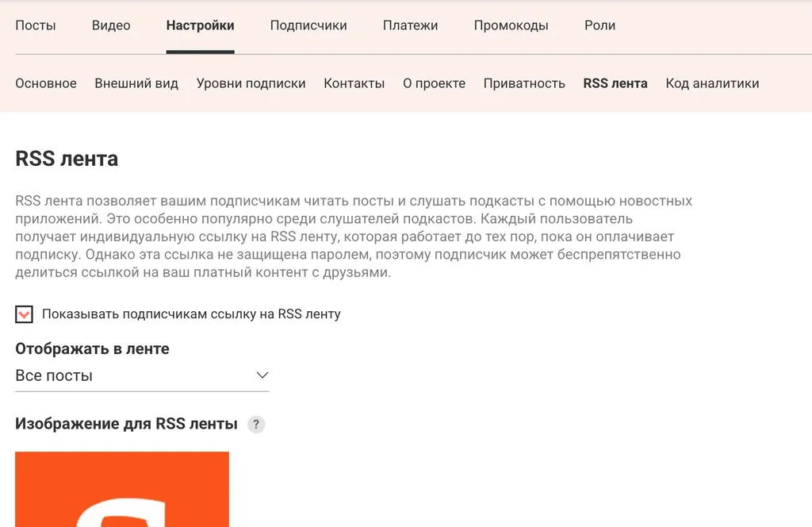Open the Посты tab

pos(36,25)
